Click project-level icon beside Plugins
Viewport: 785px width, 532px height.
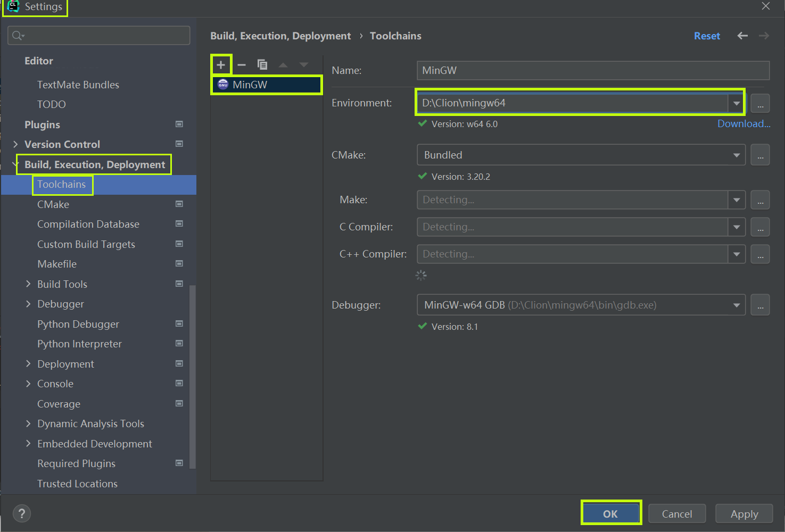[x=179, y=124]
